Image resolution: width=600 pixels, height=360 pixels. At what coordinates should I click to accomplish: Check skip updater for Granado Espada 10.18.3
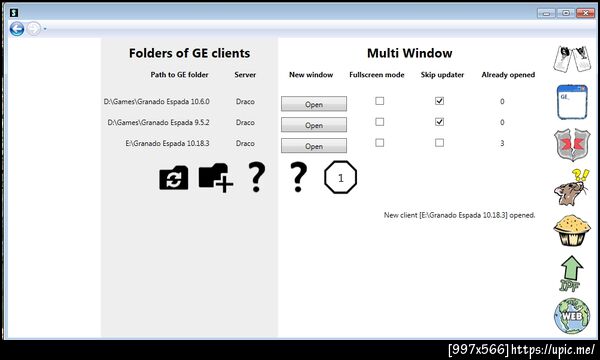[x=439, y=143]
